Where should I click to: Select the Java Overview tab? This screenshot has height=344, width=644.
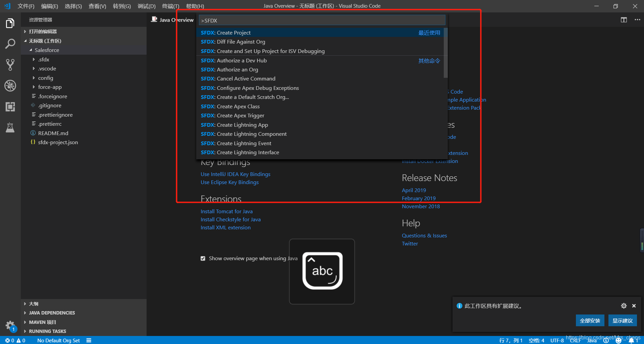click(x=172, y=20)
